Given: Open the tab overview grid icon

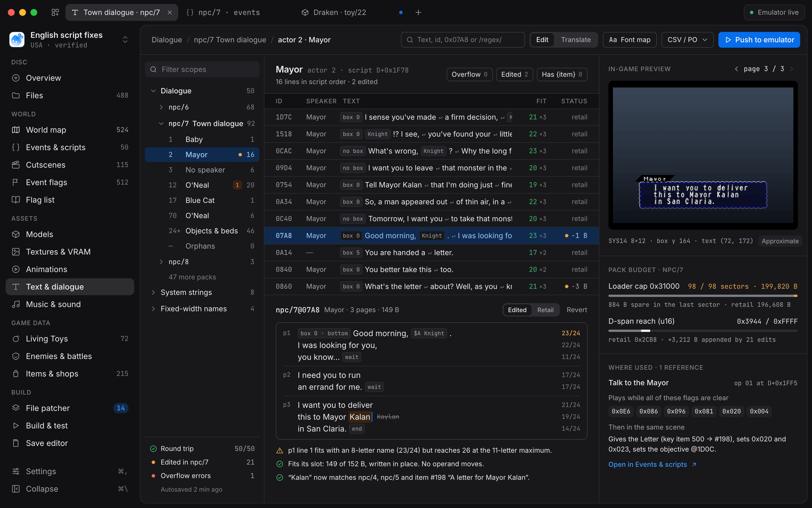Looking at the screenshot, I should (x=55, y=12).
